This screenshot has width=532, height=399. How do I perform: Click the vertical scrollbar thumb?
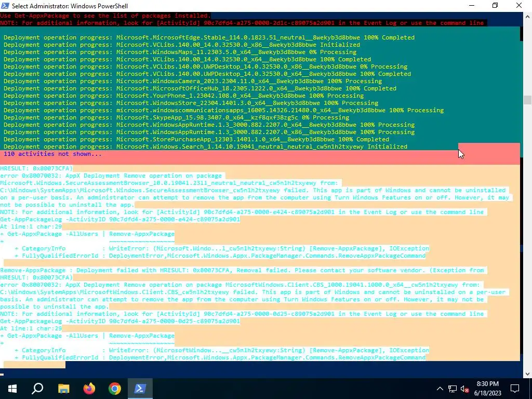[527, 100]
